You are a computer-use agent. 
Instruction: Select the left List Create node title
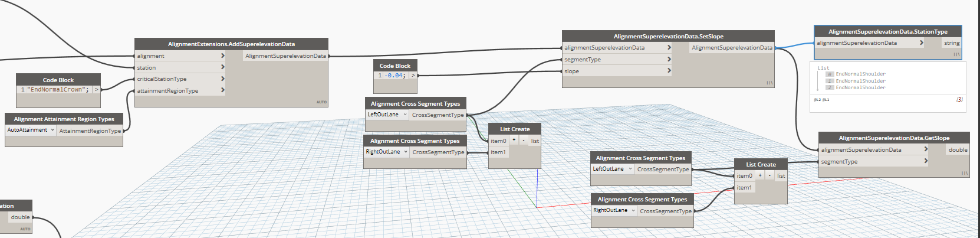(x=515, y=129)
